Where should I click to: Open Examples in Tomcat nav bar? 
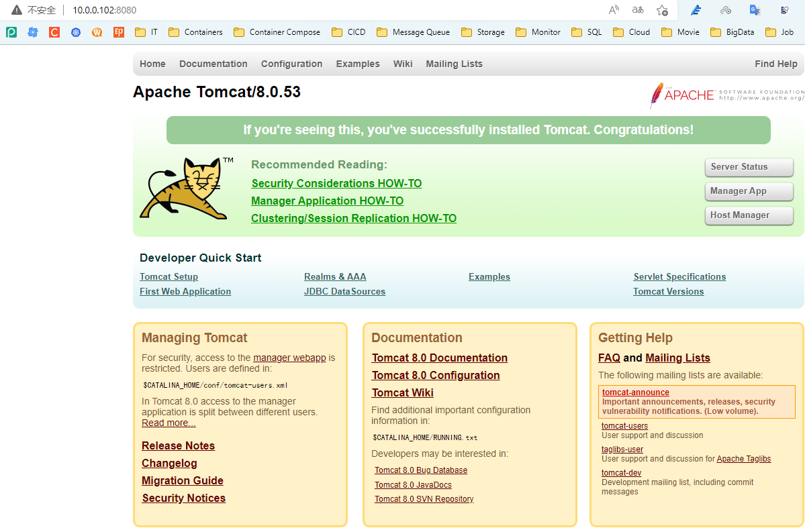(x=358, y=64)
